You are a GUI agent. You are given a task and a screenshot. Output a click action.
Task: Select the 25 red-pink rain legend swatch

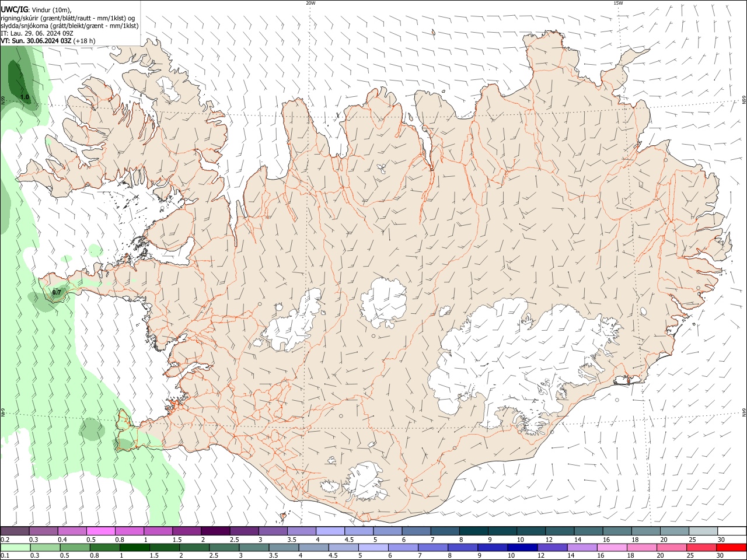(x=700, y=548)
